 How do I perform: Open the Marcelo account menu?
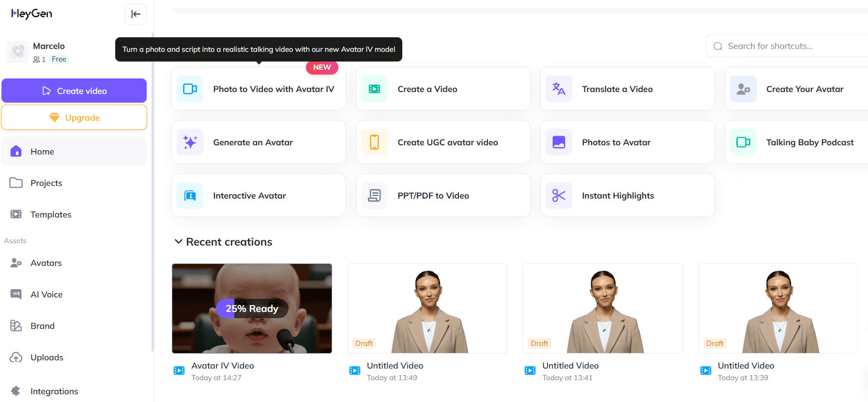click(48, 52)
